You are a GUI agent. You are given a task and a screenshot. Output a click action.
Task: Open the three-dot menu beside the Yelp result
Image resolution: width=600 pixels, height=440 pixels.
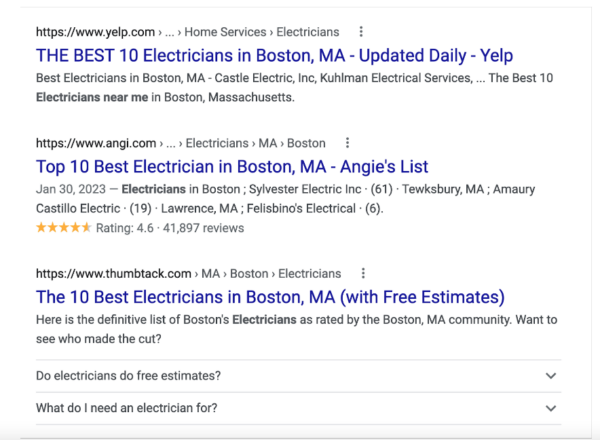pyautogui.click(x=361, y=32)
